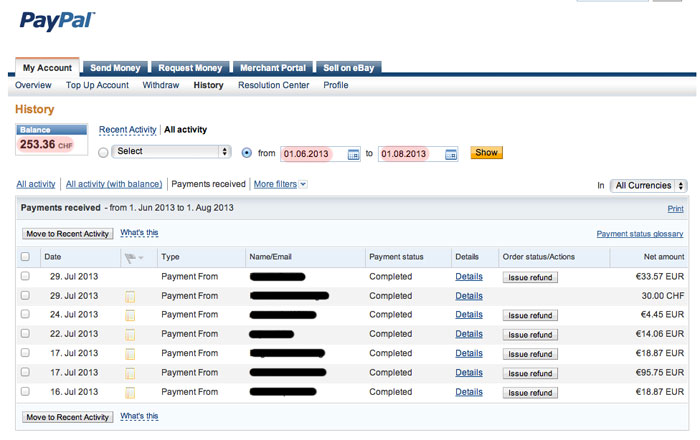Click the flag column header icon

point(130,257)
